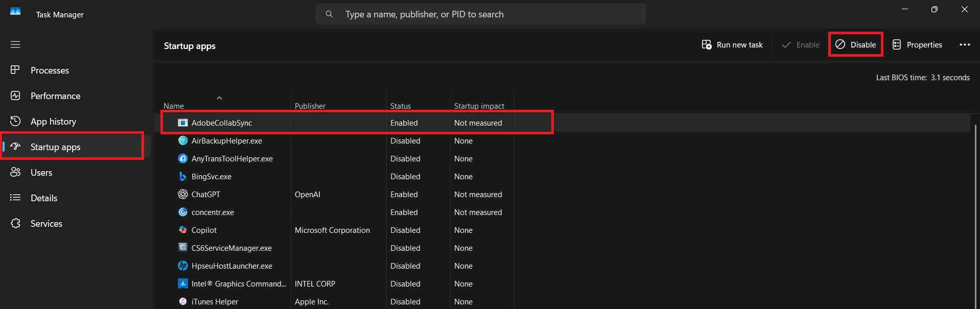The width and height of the screenshot is (980, 309).
Task: Sort by the Status column header
Action: click(x=401, y=106)
